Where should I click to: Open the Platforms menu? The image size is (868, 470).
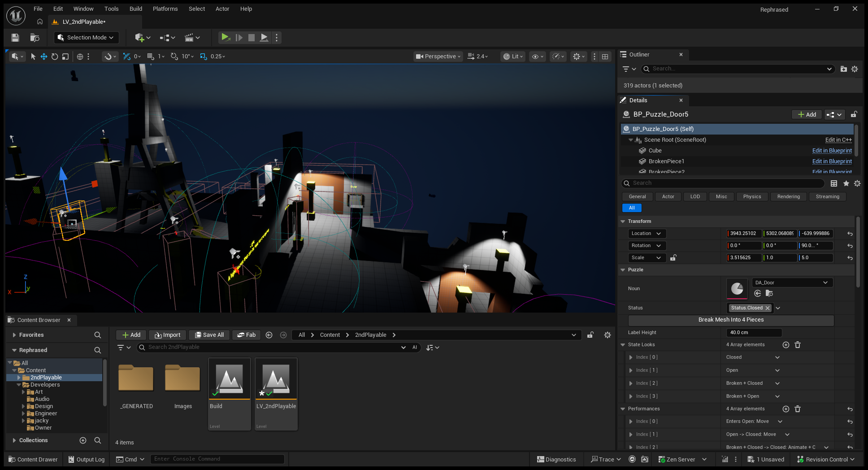pyautogui.click(x=165, y=9)
